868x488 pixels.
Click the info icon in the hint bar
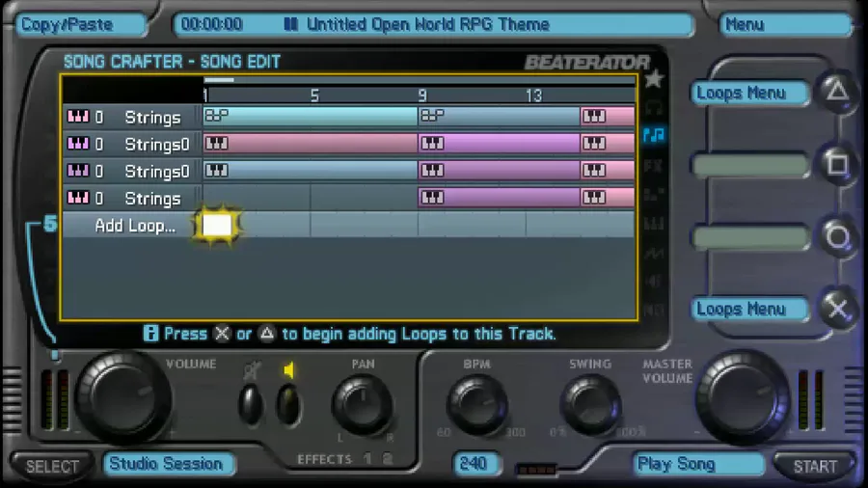[x=150, y=333]
